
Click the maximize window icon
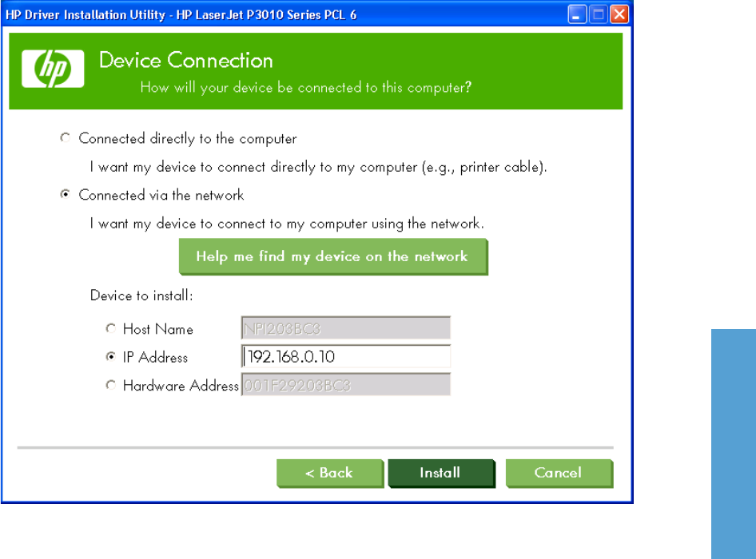coord(598,14)
